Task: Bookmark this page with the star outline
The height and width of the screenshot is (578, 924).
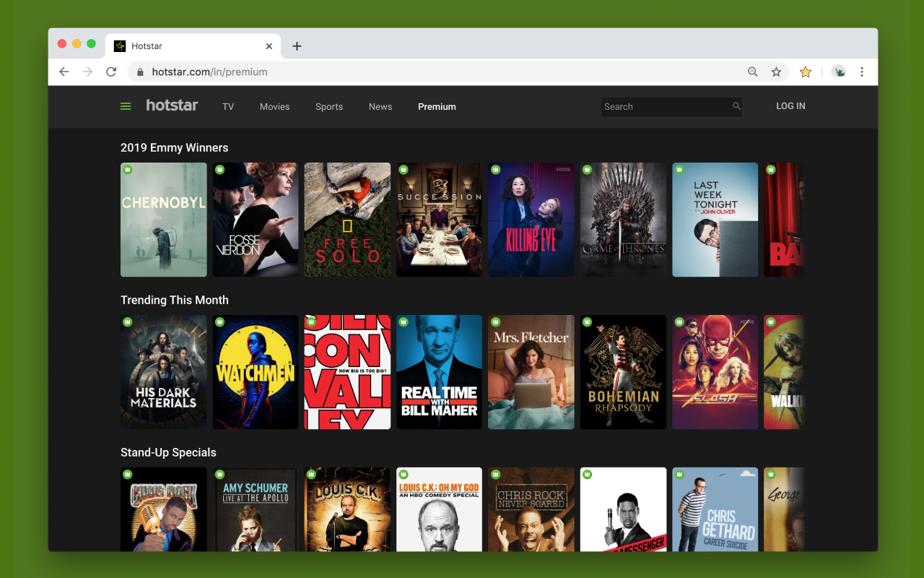Action: tap(776, 72)
